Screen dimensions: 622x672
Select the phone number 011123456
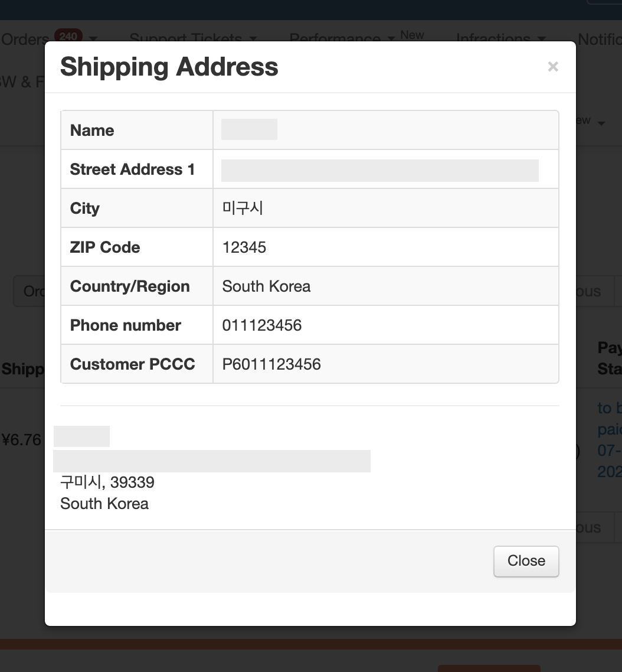pos(261,325)
